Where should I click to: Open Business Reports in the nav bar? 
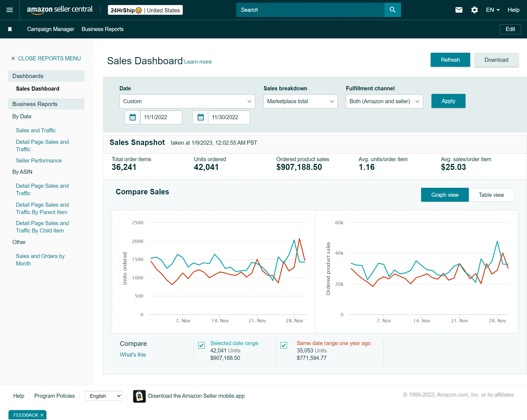(102, 29)
